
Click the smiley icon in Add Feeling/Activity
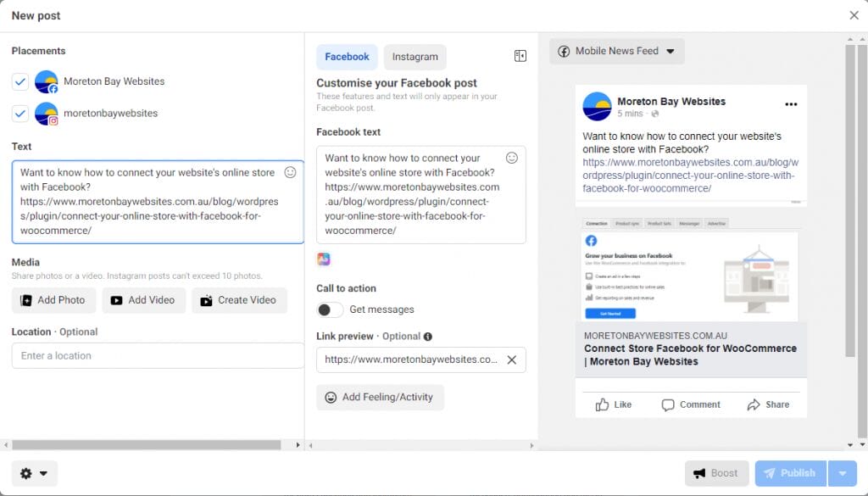point(331,398)
